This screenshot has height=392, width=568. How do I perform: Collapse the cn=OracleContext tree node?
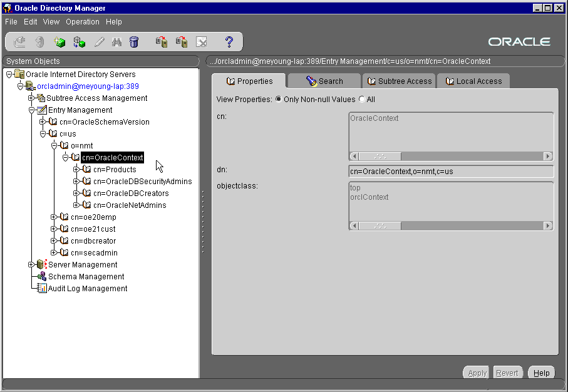pos(65,158)
